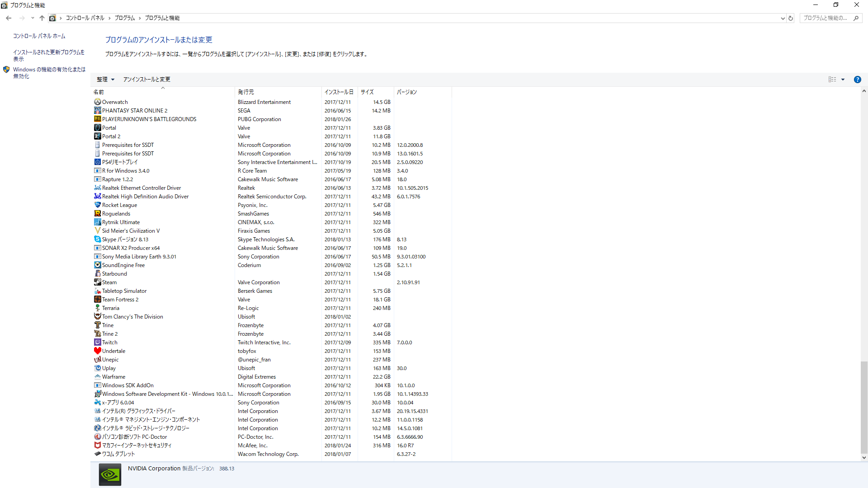This screenshot has height=488, width=868.
Task: Select the Steam icon in list
Action: 97,282
